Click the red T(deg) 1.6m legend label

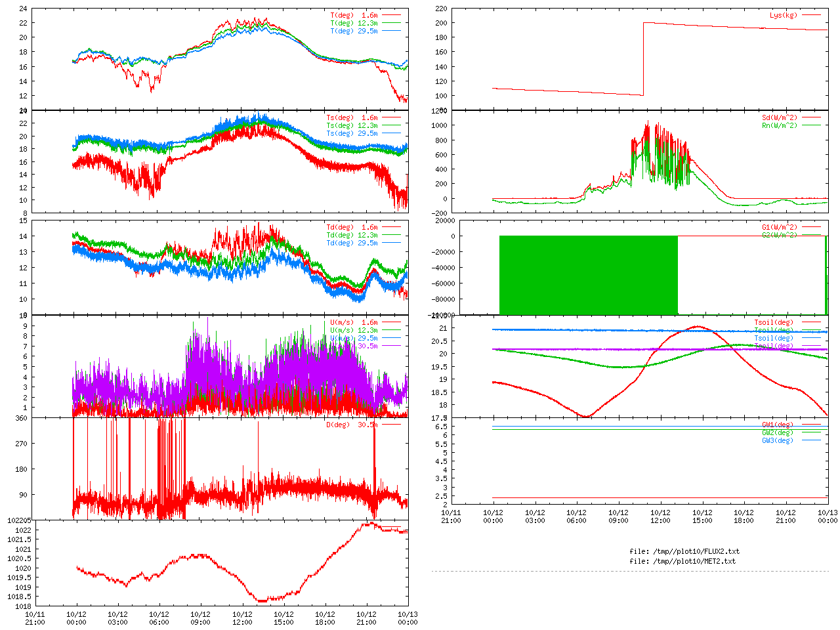point(354,15)
